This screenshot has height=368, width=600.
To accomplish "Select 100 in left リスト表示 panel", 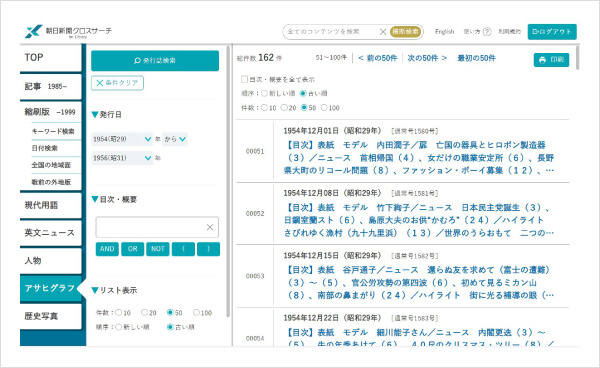I will 196,313.
